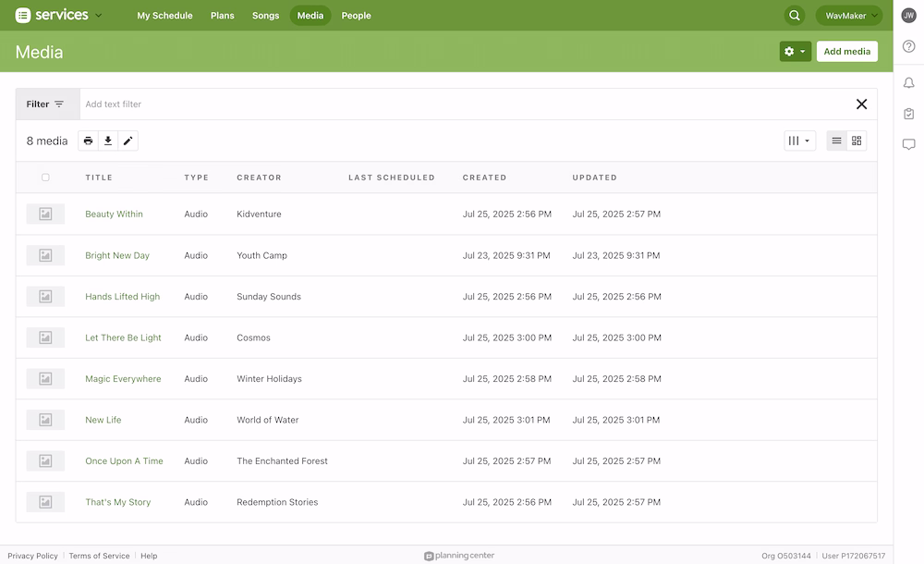Expand the gear settings dropdown
The height and width of the screenshot is (564, 924).
point(795,52)
